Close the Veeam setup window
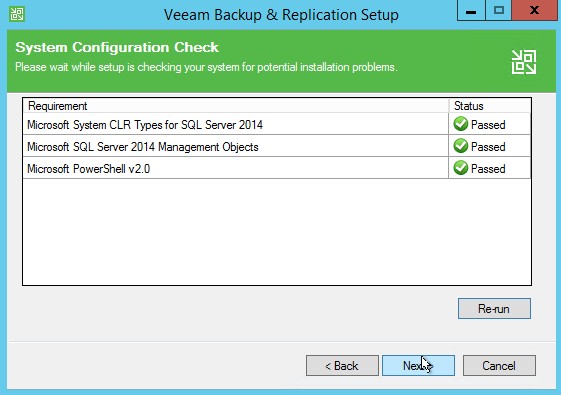561x395 pixels. click(x=535, y=10)
